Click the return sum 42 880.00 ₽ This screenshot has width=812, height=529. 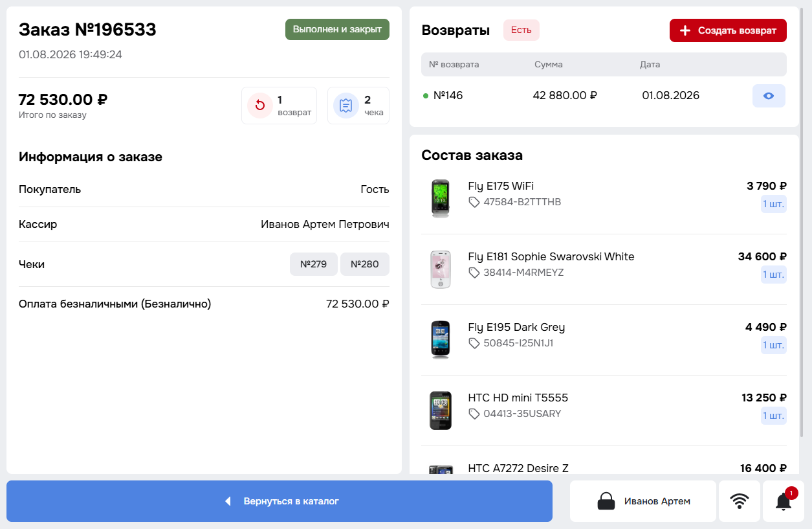coord(565,96)
